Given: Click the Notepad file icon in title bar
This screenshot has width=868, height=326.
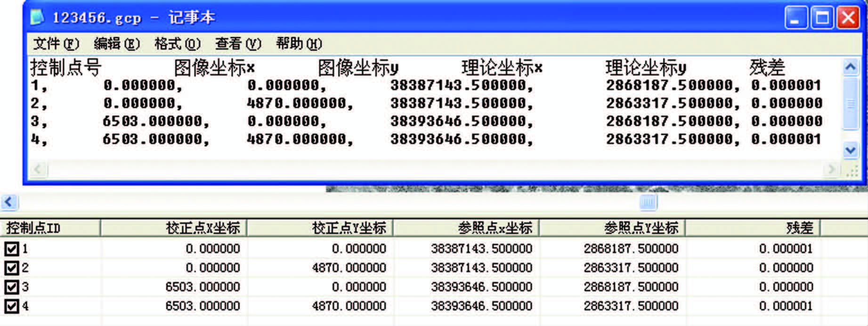Looking at the screenshot, I should pos(37,17).
